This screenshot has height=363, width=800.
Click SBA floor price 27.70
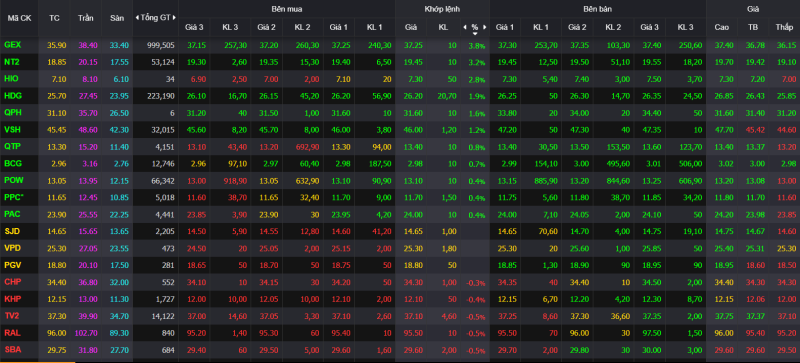[119, 350]
